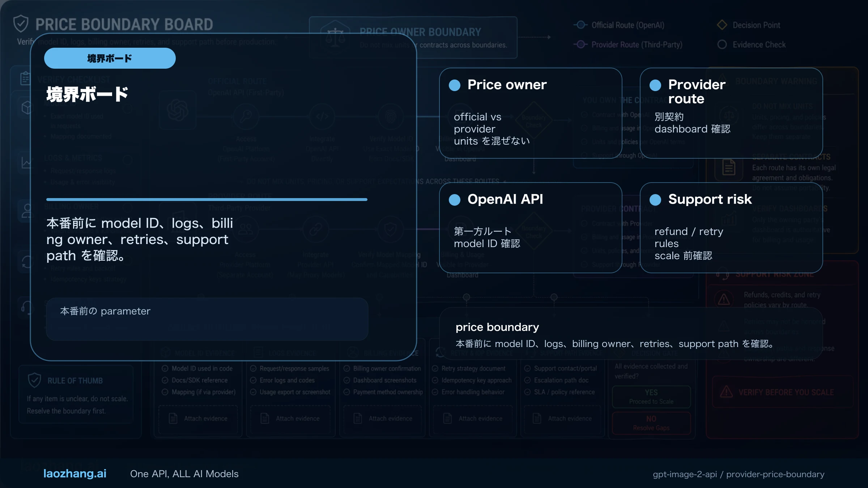Click the Provider Route (Third-Party) legend marker
Screen dimensions: 868x488
[580, 44]
